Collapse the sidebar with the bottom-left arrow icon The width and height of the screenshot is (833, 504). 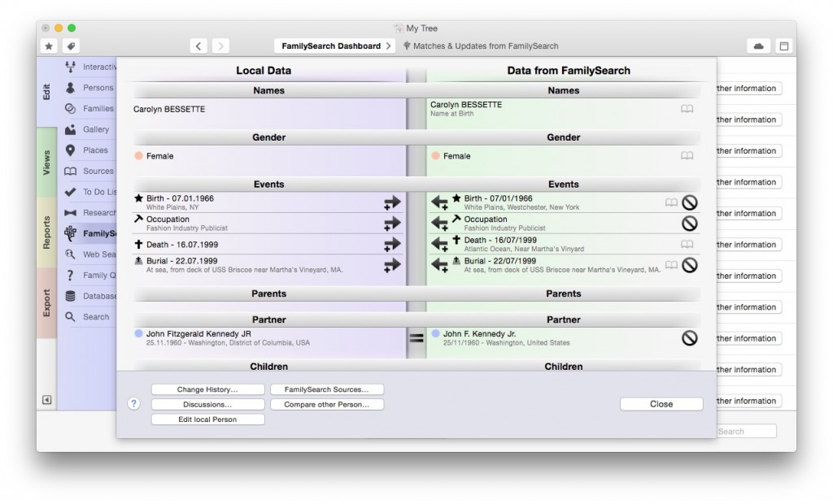46,400
